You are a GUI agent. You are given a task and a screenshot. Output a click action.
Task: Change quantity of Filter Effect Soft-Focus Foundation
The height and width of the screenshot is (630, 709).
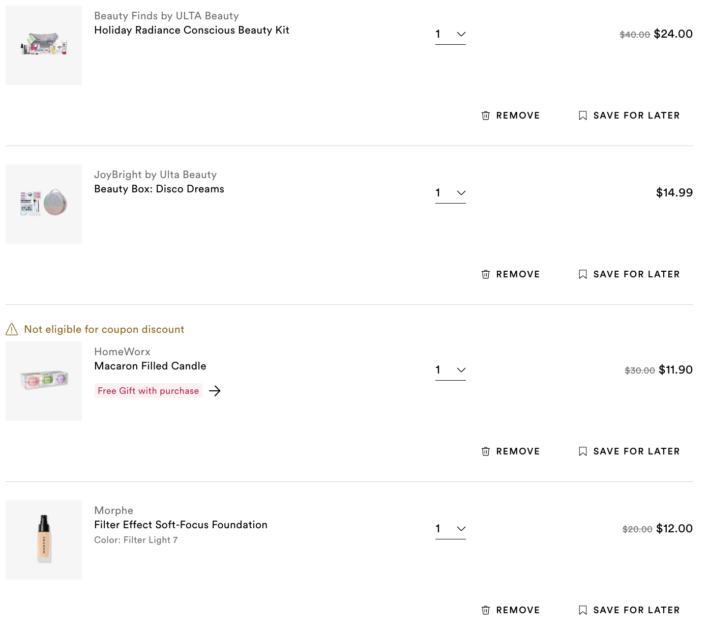450,529
